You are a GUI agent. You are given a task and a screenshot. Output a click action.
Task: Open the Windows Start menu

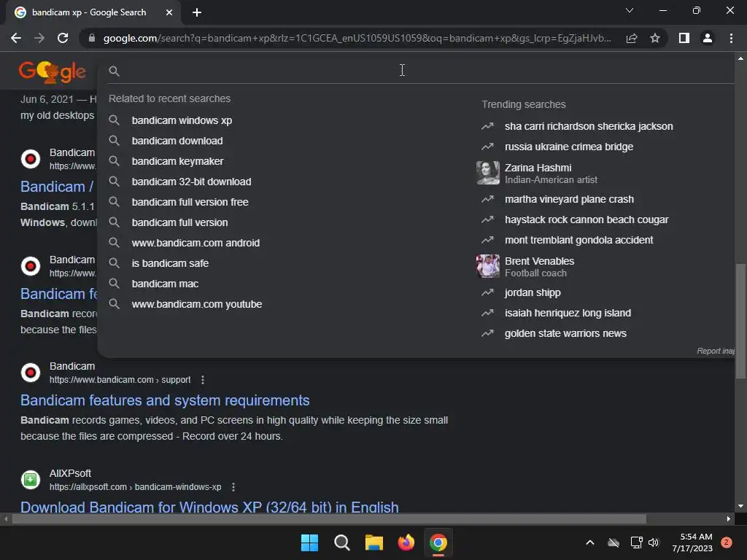(x=309, y=542)
